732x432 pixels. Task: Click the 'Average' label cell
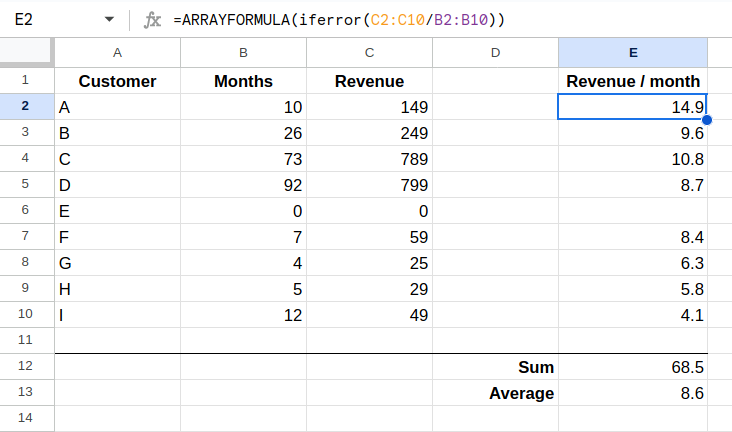coord(496,393)
